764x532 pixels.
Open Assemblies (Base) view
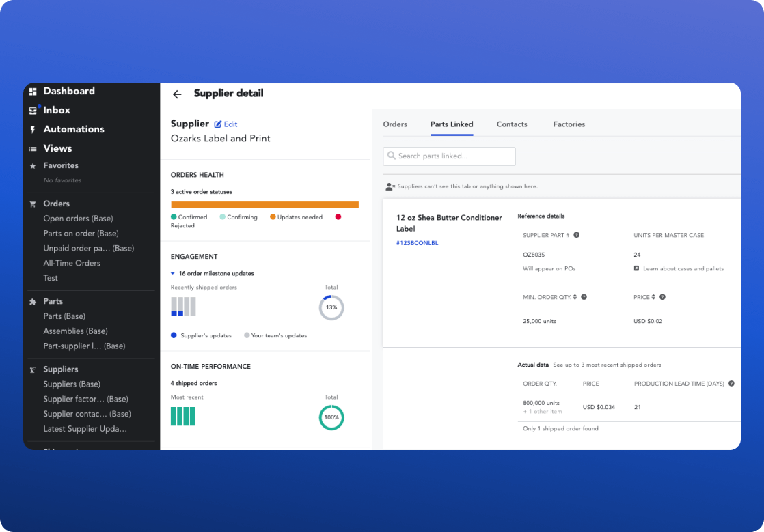pos(76,331)
